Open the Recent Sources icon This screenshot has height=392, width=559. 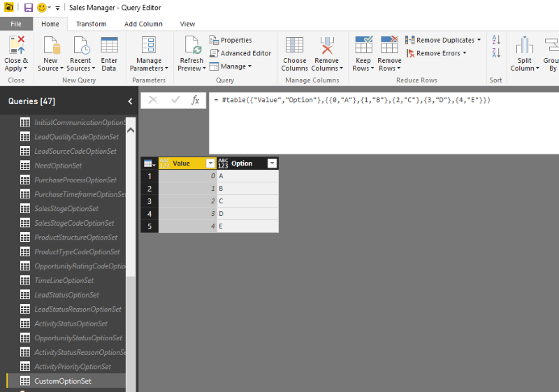click(x=81, y=45)
